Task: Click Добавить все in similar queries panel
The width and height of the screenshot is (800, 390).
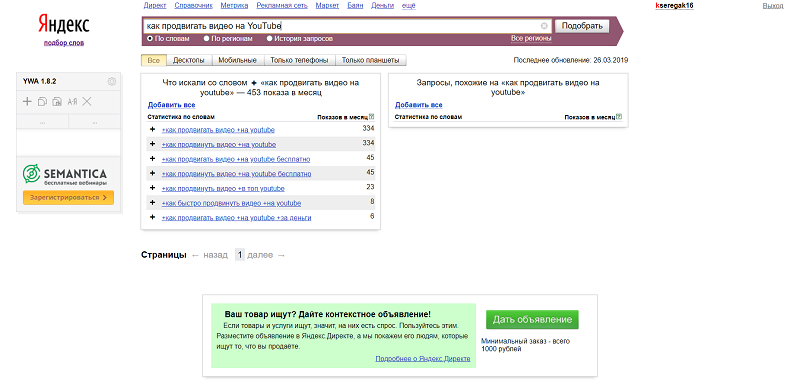Action: [x=418, y=105]
